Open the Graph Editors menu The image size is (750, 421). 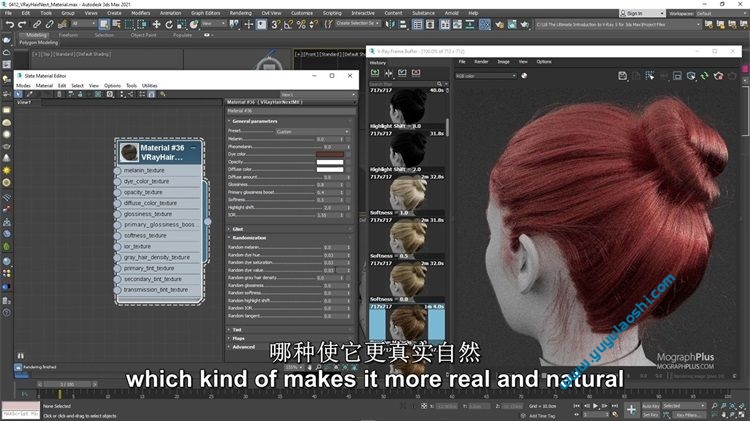click(206, 13)
